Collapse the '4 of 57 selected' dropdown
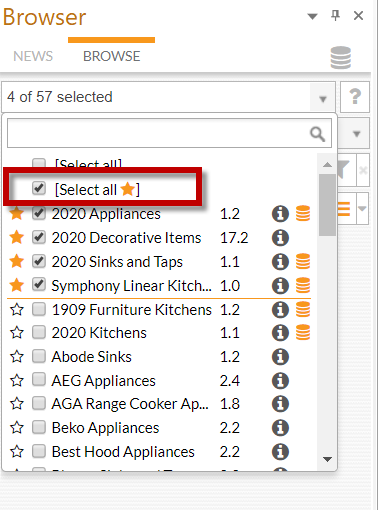The image size is (378, 510). pos(322,99)
